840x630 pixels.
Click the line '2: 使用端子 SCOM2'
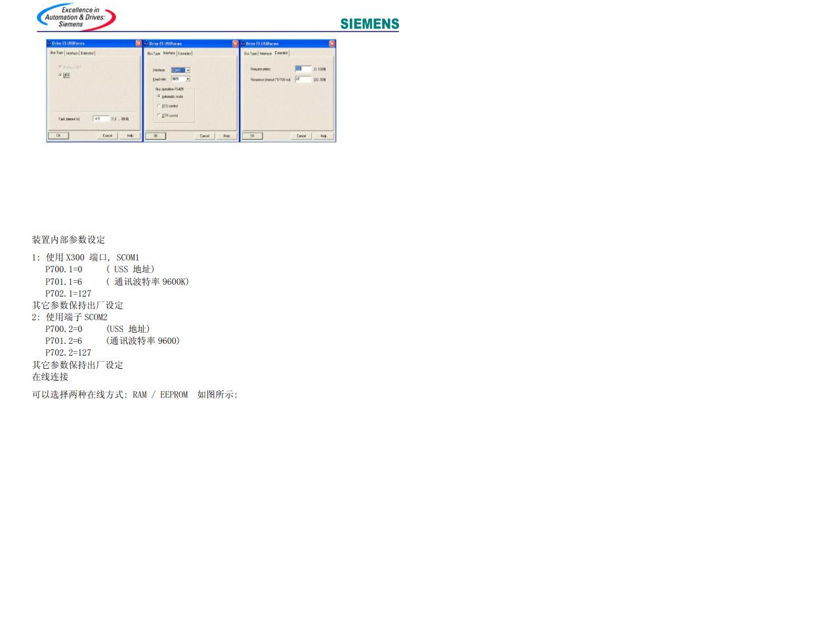(70, 317)
